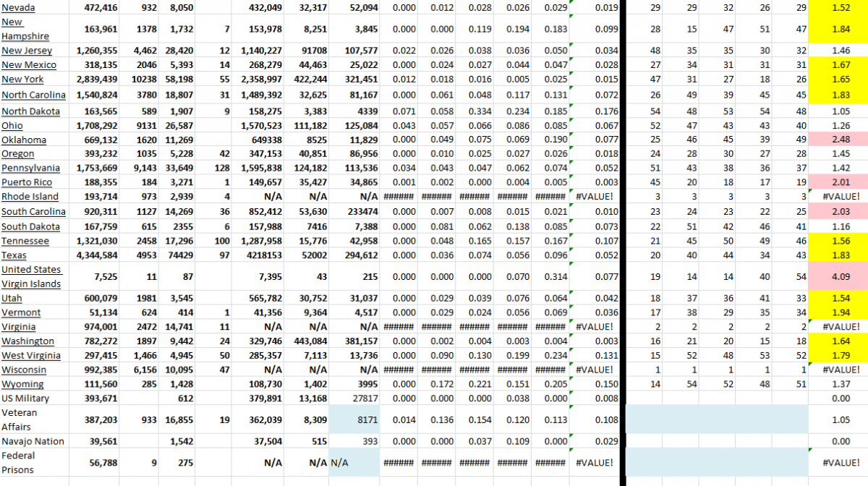Select the pink 4.09 cell for Virgin Islands
Viewport: 868px width, 486px height.
841,276
